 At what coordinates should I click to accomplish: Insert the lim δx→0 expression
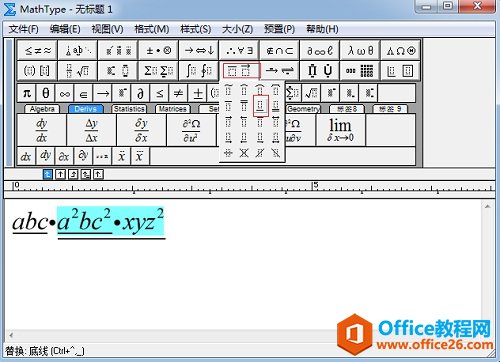[x=340, y=130]
